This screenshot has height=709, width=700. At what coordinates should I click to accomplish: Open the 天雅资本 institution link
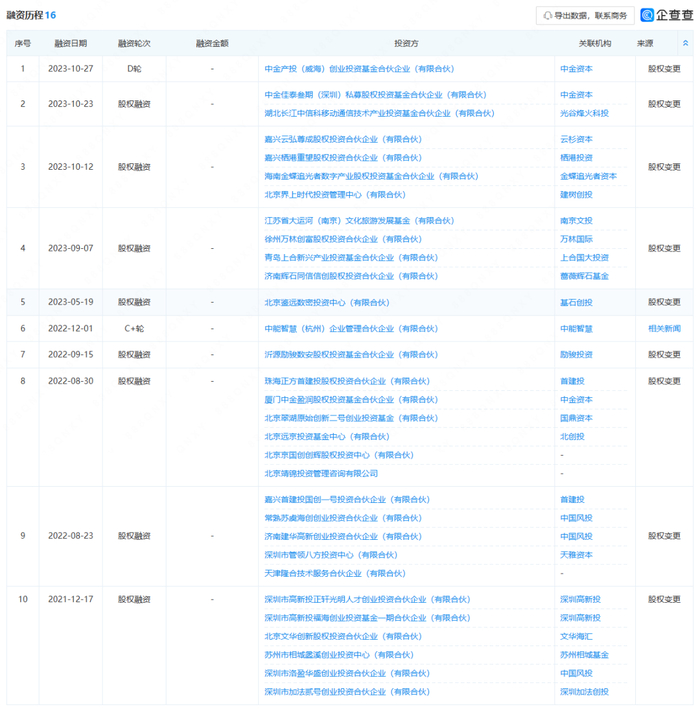[576, 555]
